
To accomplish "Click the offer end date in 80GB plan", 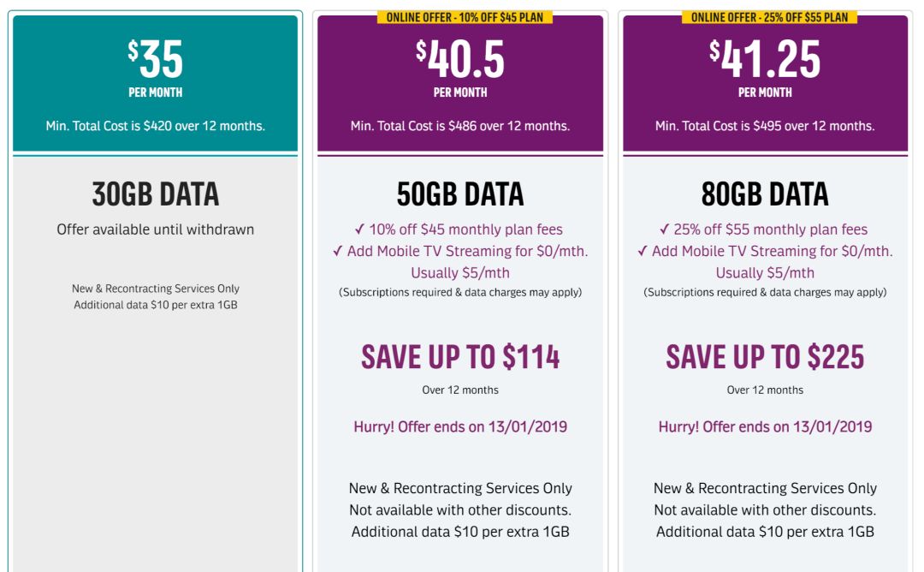I will point(765,426).
